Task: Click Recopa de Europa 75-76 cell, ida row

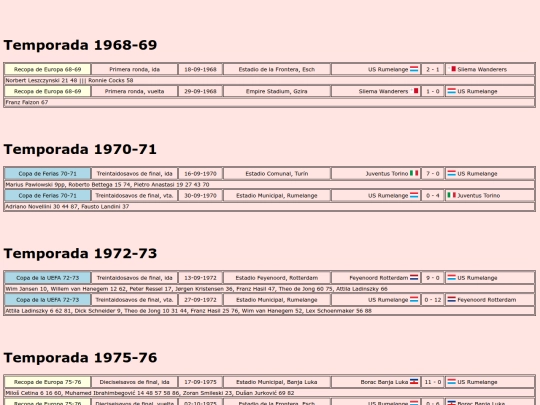Action: 48,382
